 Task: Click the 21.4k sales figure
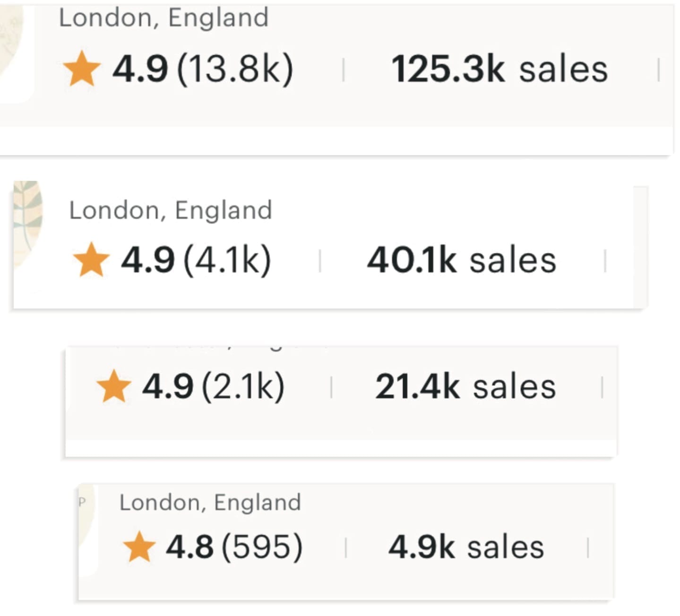point(465,387)
